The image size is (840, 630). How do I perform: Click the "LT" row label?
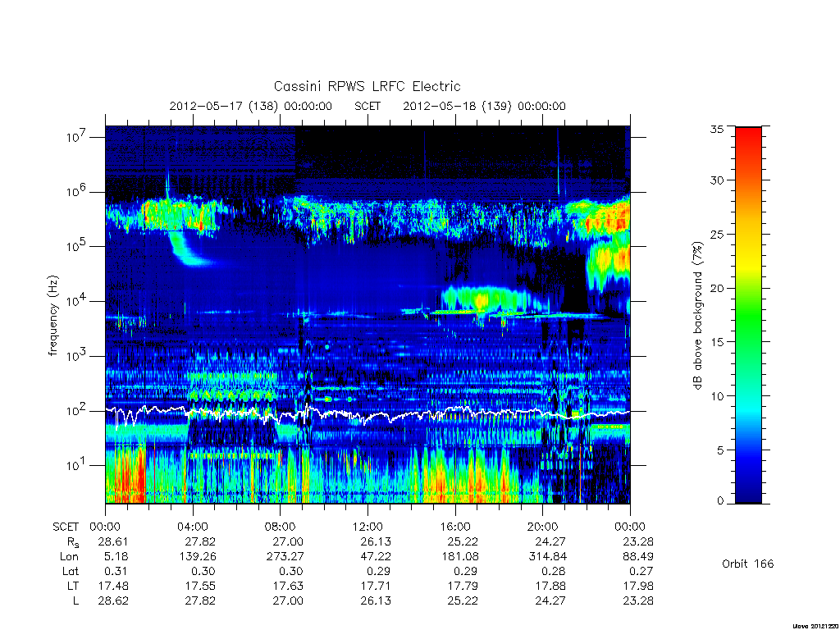[x=73, y=586]
